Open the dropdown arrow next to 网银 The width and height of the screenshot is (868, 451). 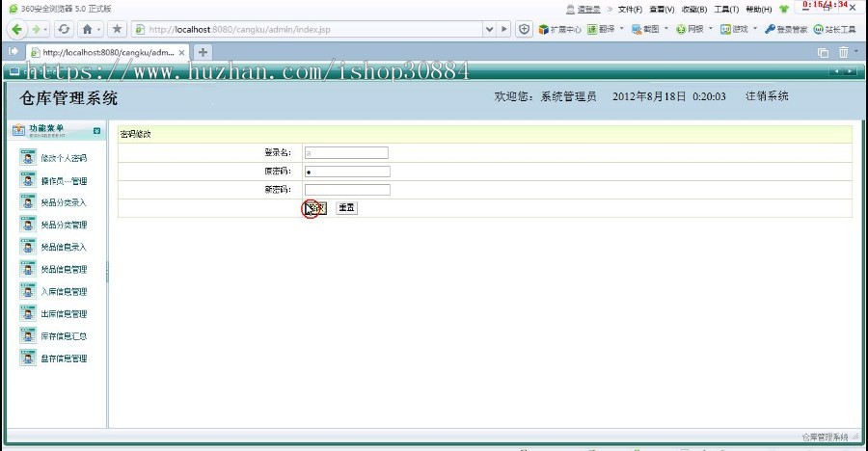pos(711,28)
